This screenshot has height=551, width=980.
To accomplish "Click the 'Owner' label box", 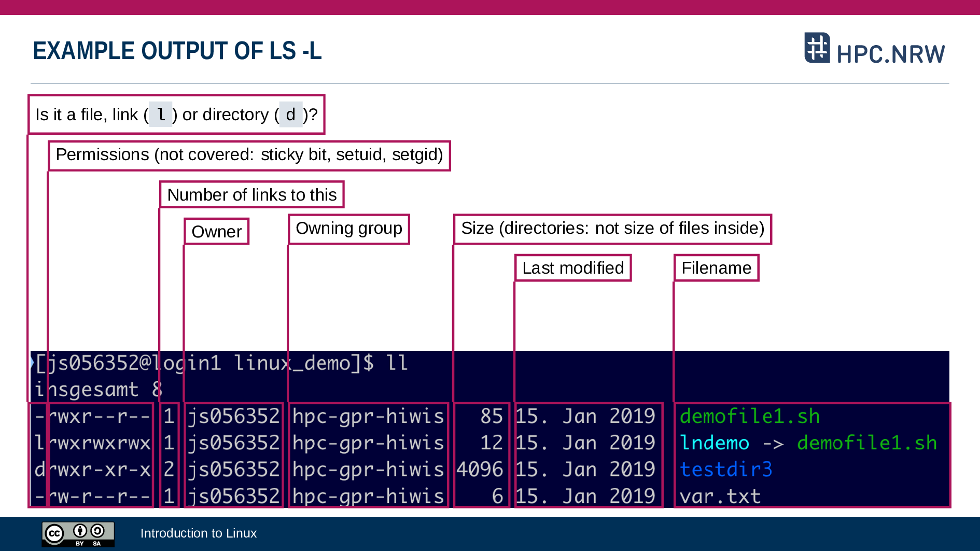I will pos(216,232).
